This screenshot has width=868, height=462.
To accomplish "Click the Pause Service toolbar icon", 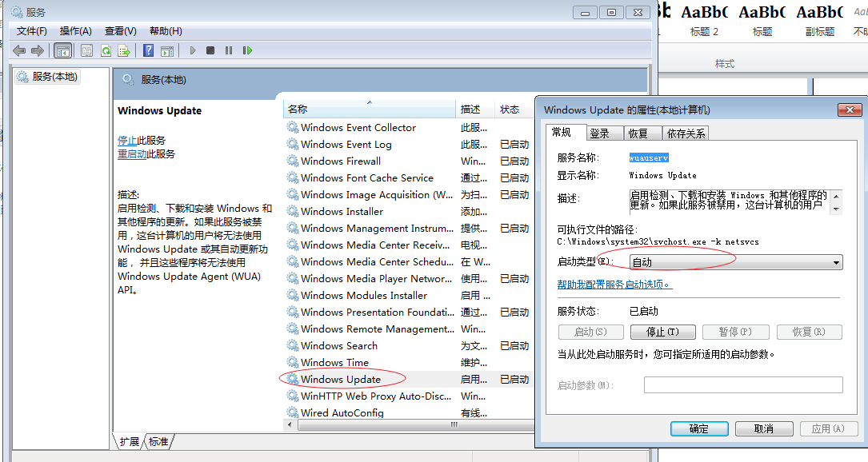I will click(229, 50).
